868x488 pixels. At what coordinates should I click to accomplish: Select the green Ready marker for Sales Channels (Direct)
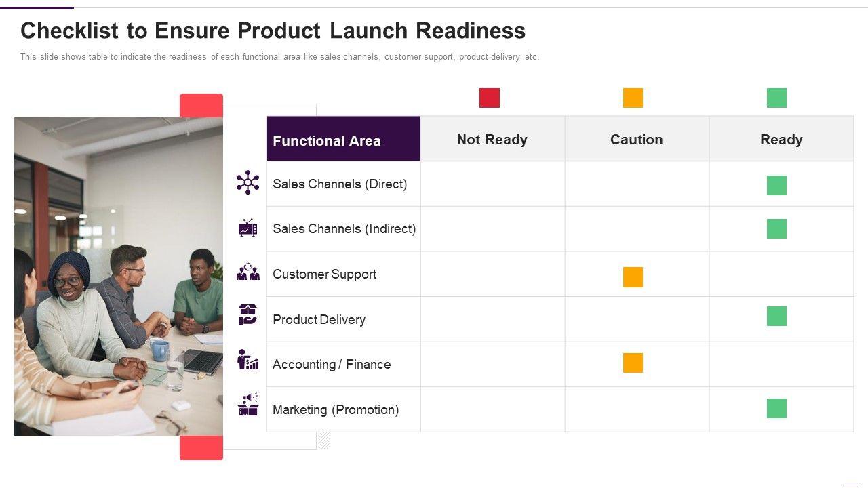pos(776,185)
